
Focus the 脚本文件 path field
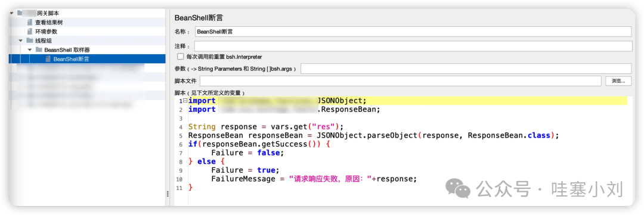click(401, 81)
